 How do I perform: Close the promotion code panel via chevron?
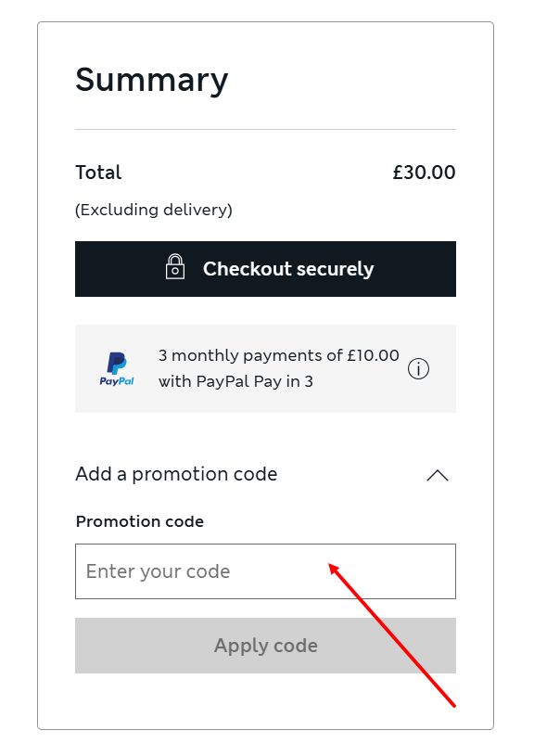(437, 475)
